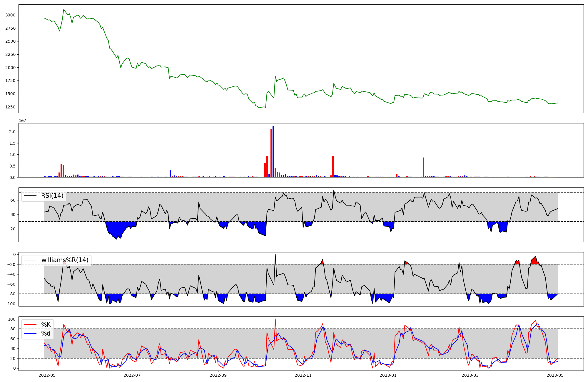This screenshot has height=382, width=588.
Task: Click the williams%R(14) legend entry
Action: [65, 260]
